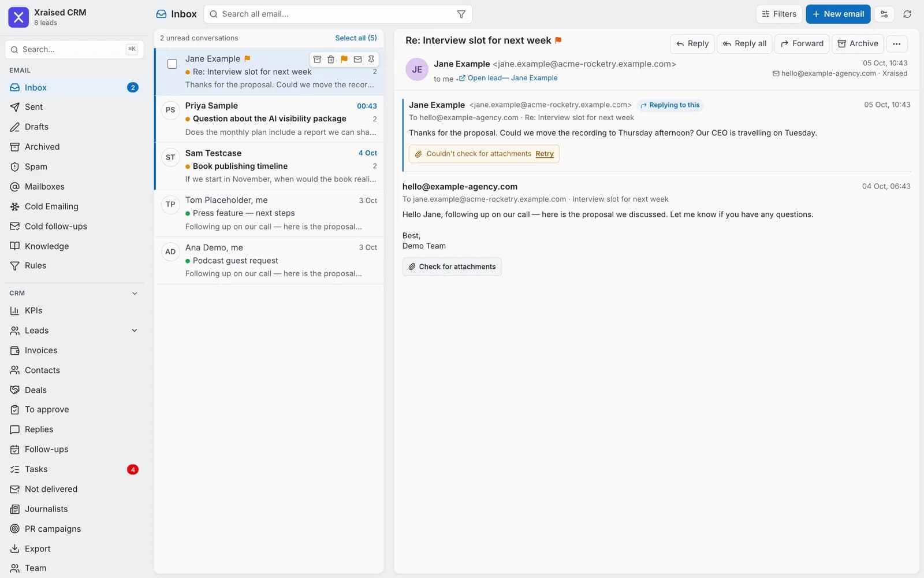Open Sam Testcase Book publishing timeline email

pyautogui.click(x=269, y=166)
